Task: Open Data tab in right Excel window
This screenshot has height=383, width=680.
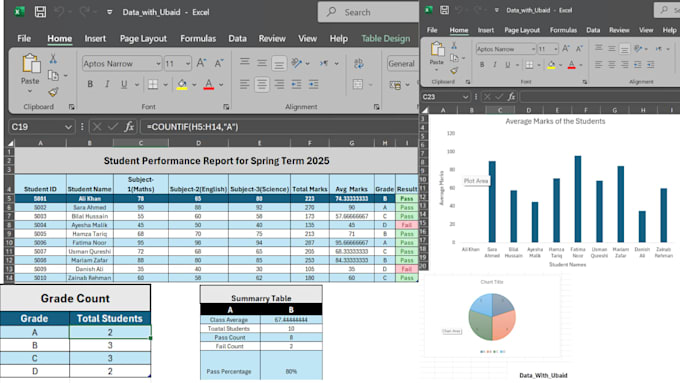Action: pyautogui.click(x=593, y=30)
